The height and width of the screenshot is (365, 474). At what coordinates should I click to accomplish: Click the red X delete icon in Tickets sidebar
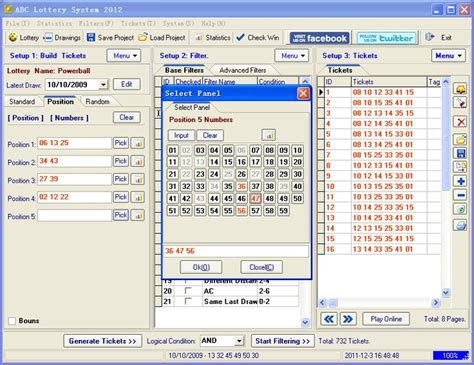pos(461,122)
